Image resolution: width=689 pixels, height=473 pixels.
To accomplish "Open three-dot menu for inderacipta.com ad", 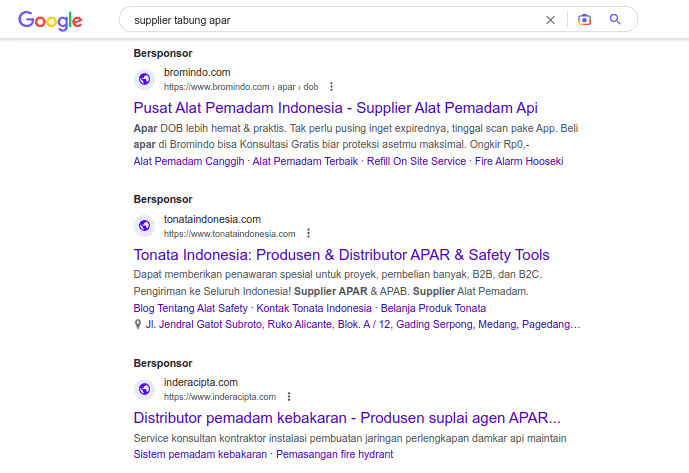I will pyautogui.click(x=289, y=397).
